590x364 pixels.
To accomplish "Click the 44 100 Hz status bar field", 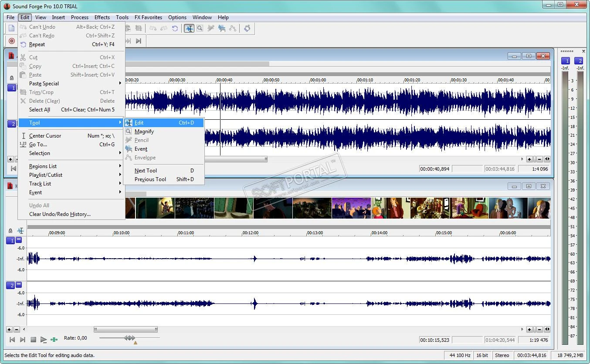I will coord(460,355).
